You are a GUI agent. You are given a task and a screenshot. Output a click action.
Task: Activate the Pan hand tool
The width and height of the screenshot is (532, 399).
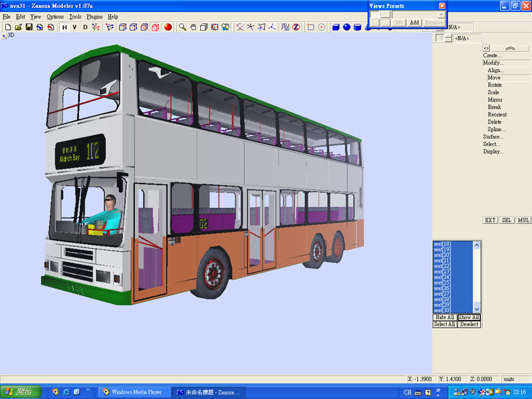[x=193, y=27]
